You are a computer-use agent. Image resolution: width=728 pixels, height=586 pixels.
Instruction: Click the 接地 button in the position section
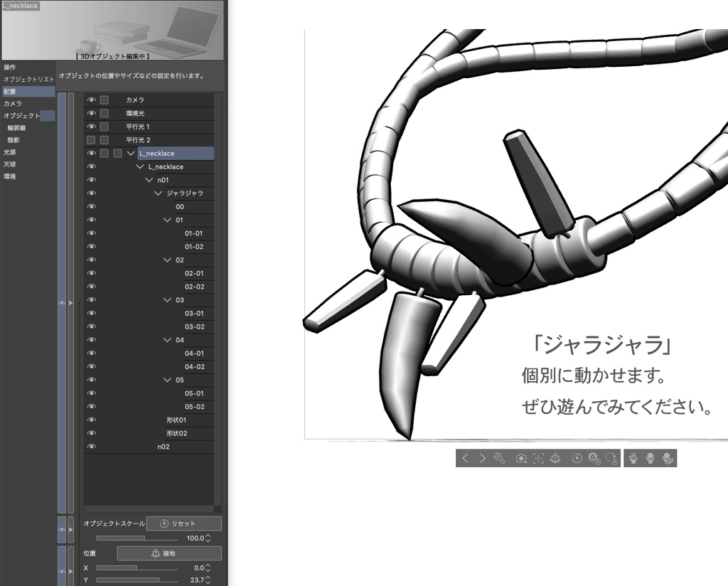pos(168,553)
